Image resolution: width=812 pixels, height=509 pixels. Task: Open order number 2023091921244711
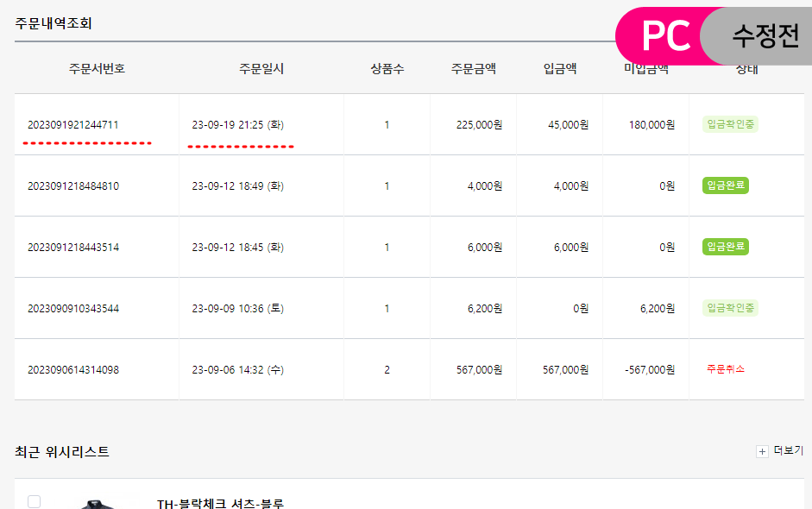click(x=73, y=125)
